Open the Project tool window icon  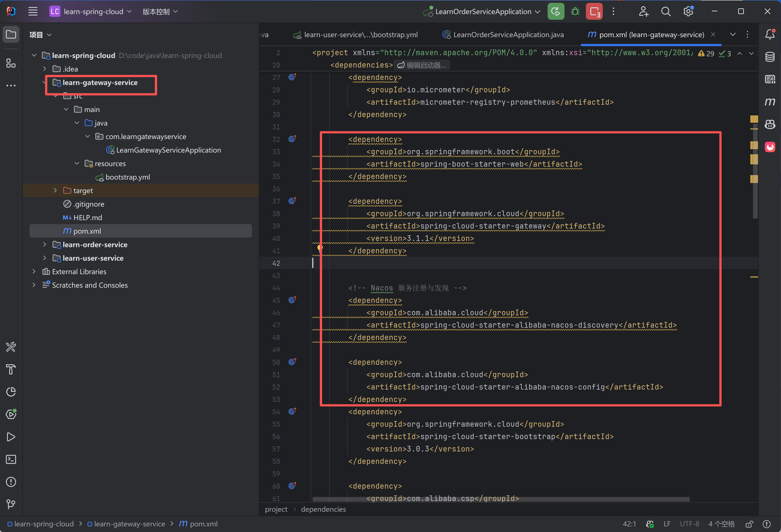[11, 34]
